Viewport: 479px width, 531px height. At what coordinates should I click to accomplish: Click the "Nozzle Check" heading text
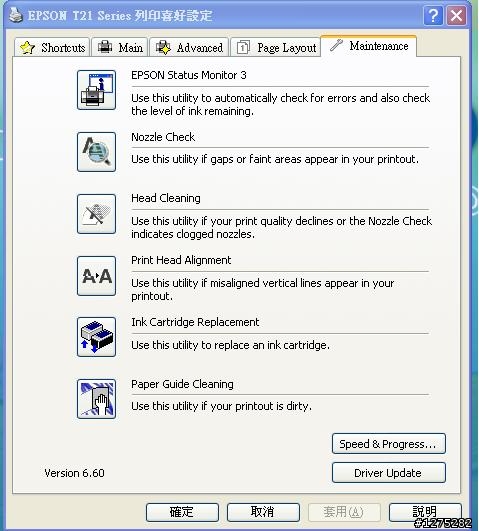[x=163, y=137]
